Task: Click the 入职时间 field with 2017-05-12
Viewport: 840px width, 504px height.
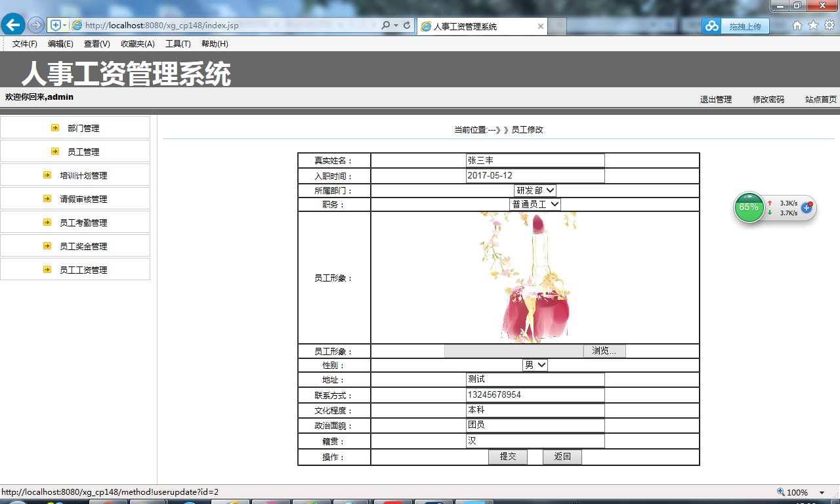Action: tap(535, 176)
